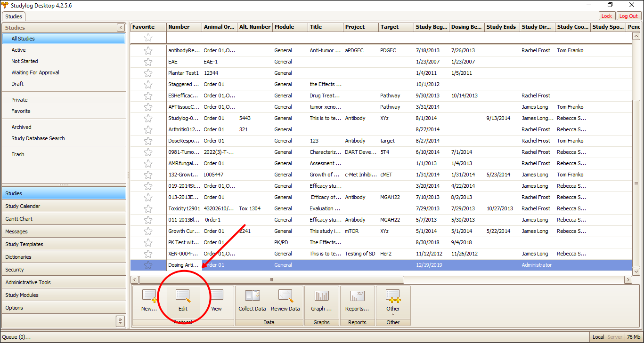Open the Study Modules section
The image size is (644, 343).
coord(64,295)
